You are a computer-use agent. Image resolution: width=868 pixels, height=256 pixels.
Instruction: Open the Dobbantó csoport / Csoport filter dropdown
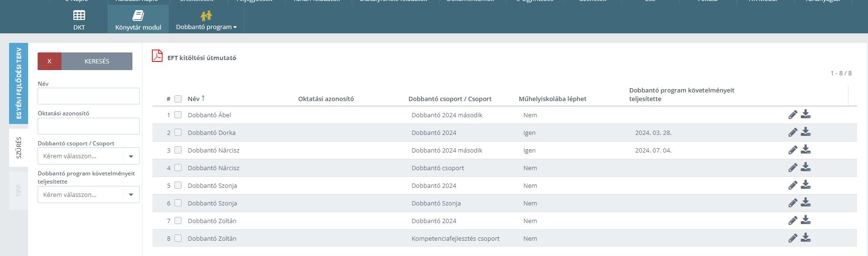[x=89, y=156]
